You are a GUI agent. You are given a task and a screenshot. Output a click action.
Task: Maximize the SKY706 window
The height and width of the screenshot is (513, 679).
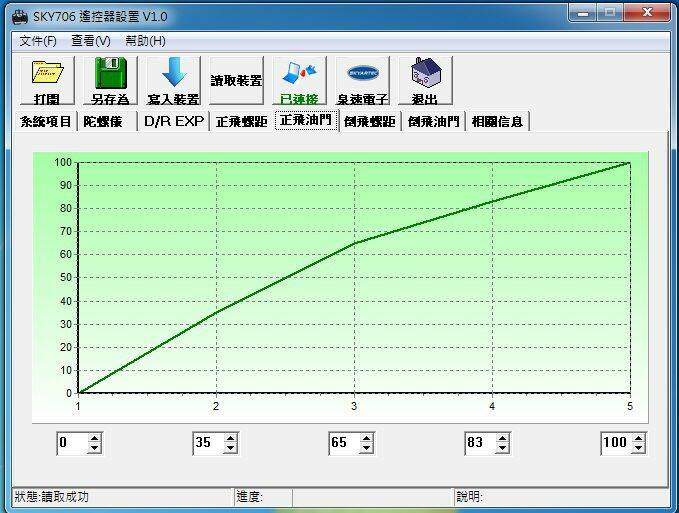611,13
